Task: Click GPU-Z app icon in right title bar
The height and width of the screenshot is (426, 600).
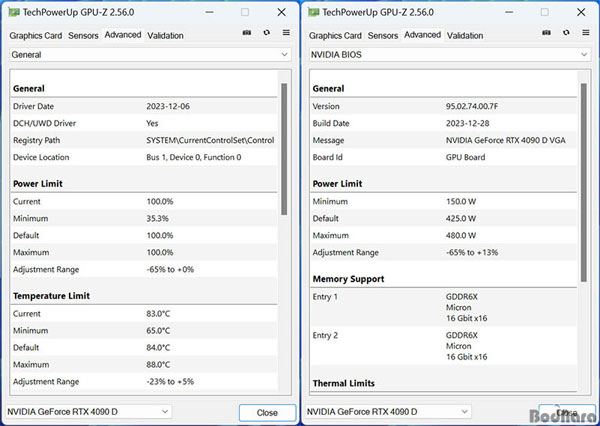Action: coord(313,12)
